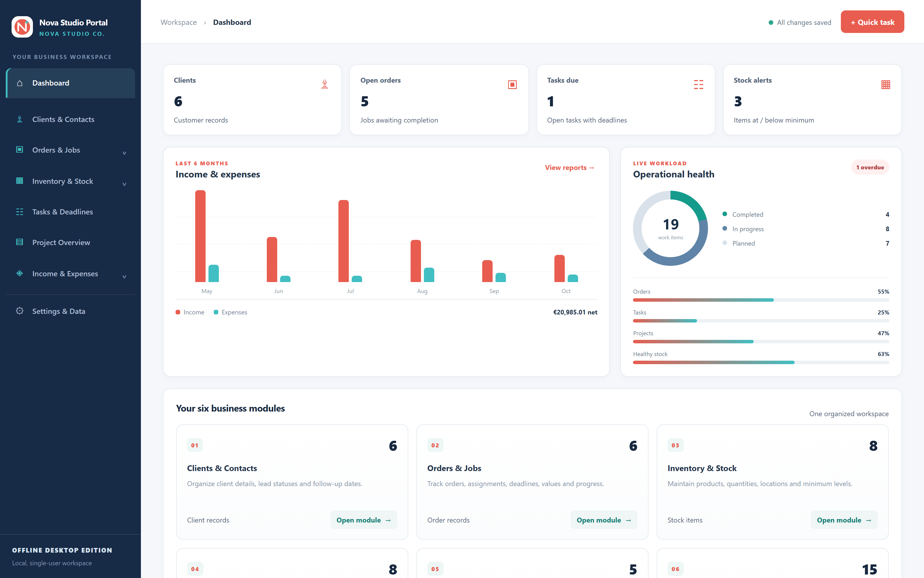Click the All changes saved status
924x578 pixels.
[800, 22]
